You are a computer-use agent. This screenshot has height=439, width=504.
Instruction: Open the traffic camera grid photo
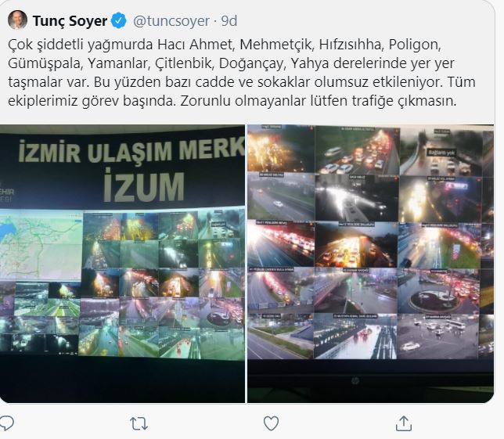[x=370, y=264]
